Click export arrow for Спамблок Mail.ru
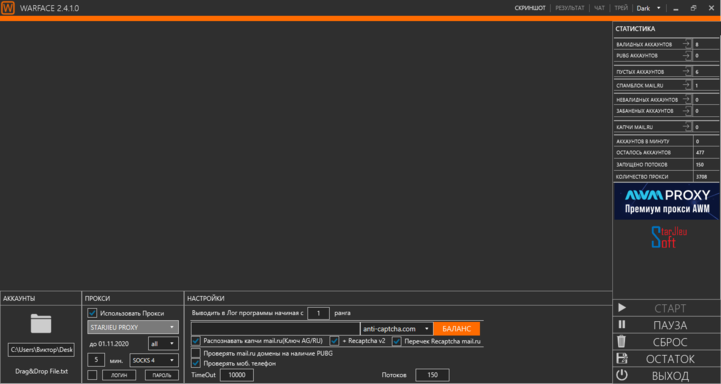Image resolution: width=721 pixels, height=384 pixels. [x=686, y=85]
